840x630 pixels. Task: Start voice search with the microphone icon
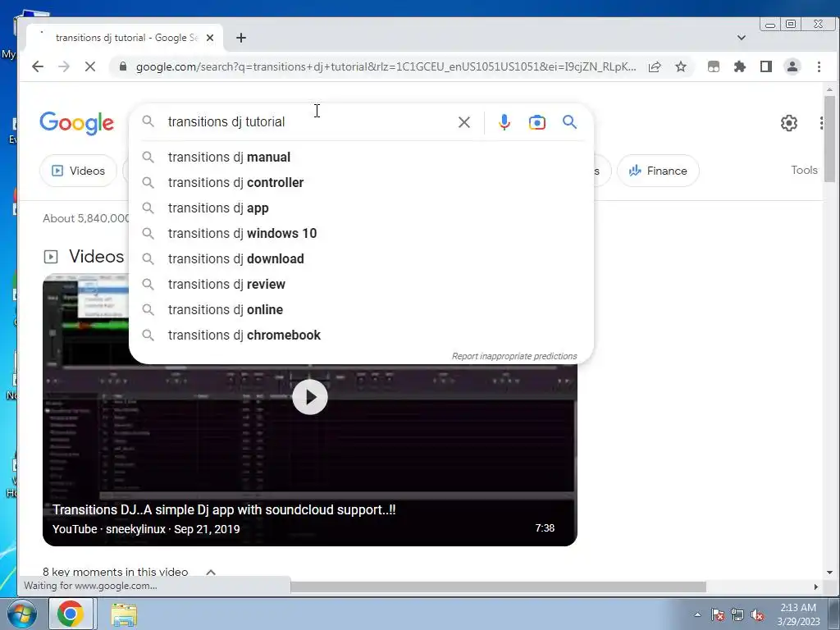pyautogui.click(x=504, y=122)
